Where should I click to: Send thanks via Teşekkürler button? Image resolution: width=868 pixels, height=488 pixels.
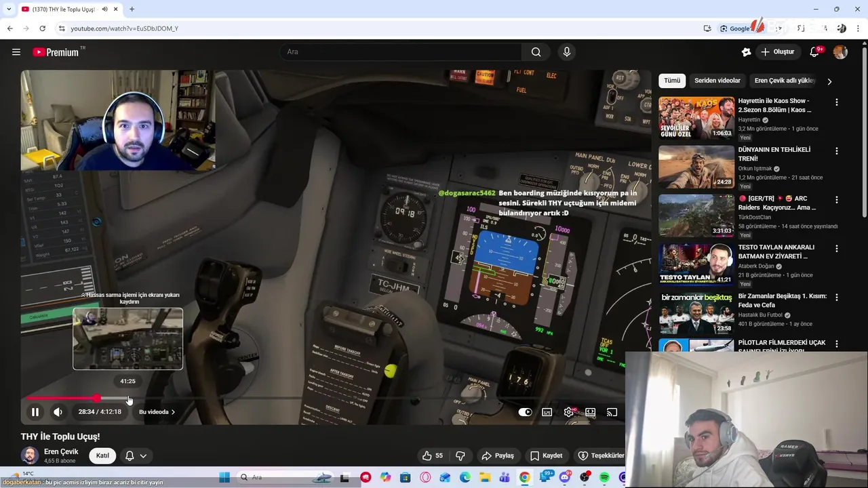click(x=601, y=455)
